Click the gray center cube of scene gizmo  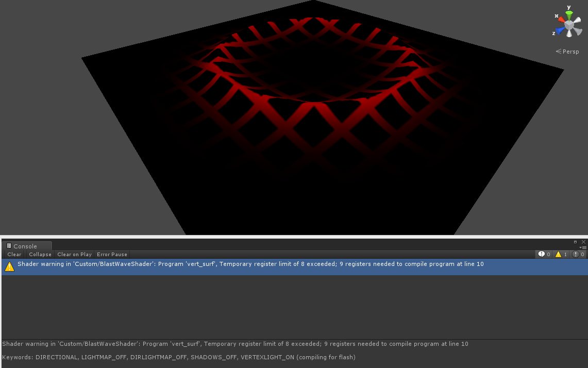(x=569, y=25)
